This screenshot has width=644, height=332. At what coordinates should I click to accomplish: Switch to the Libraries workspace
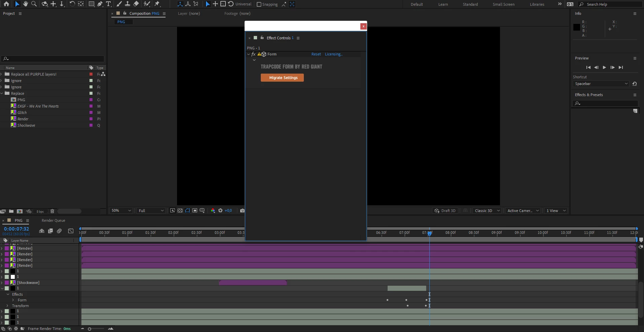537,4
